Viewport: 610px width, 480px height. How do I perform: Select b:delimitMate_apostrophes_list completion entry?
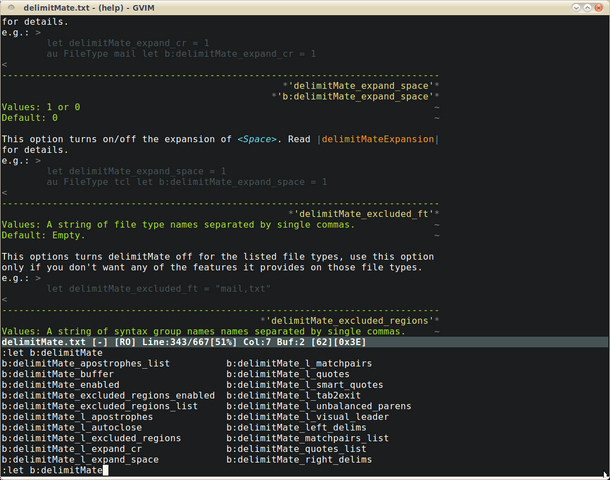point(86,364)
